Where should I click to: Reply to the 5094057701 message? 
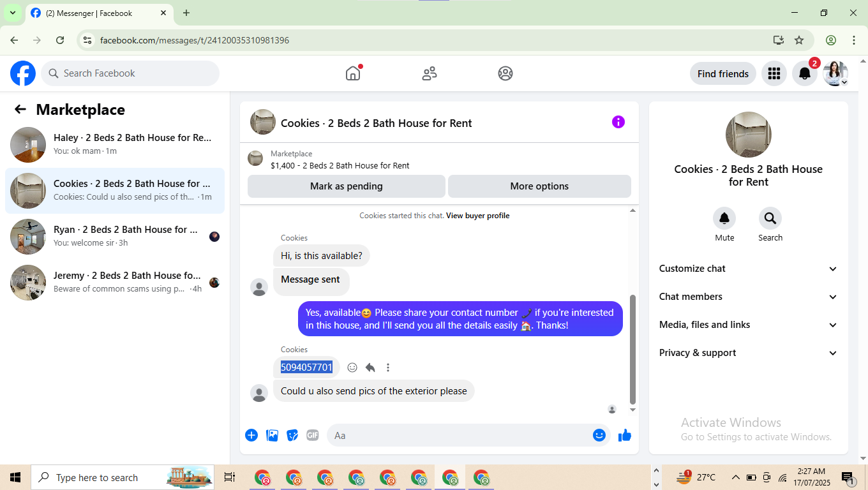[370, 367]
